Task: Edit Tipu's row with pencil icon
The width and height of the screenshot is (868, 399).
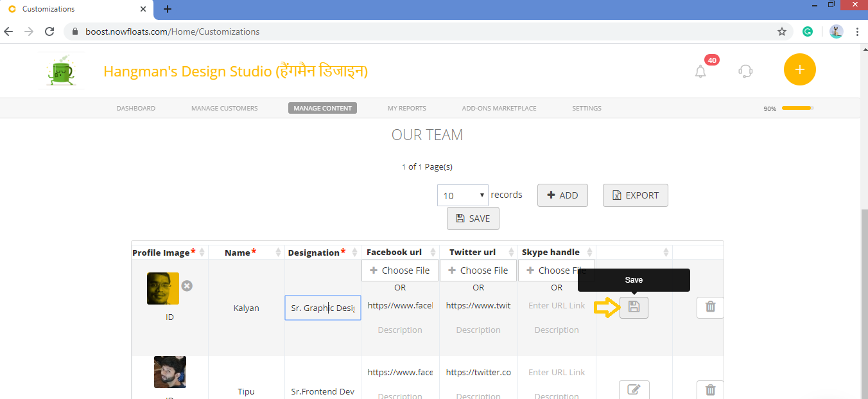Action: coord(634,389)
